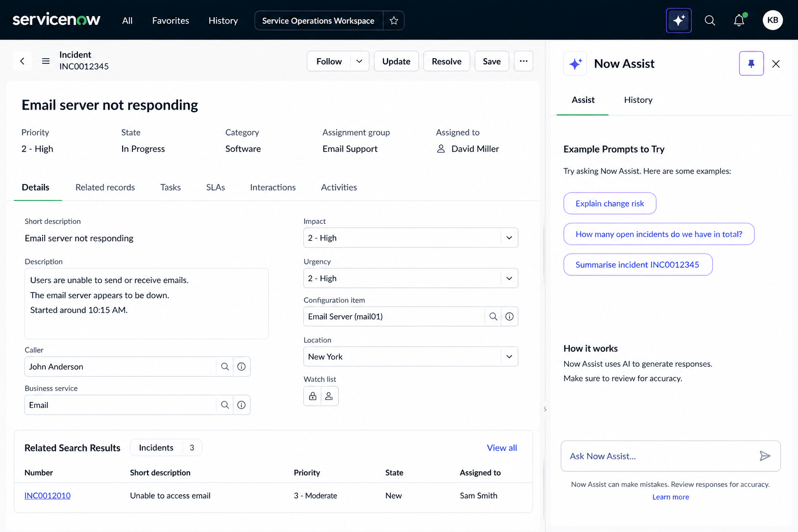
Task: Click the Learn more link
Action: click(671, 497)
